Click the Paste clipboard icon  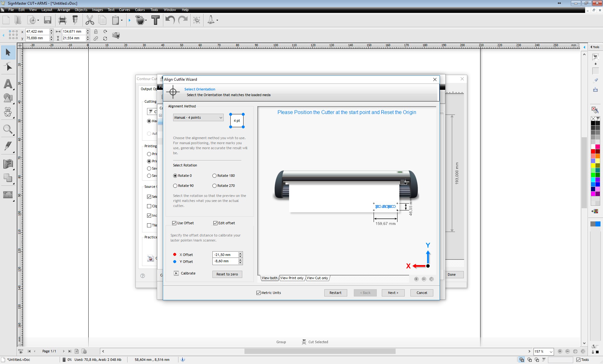click(116, 20)
